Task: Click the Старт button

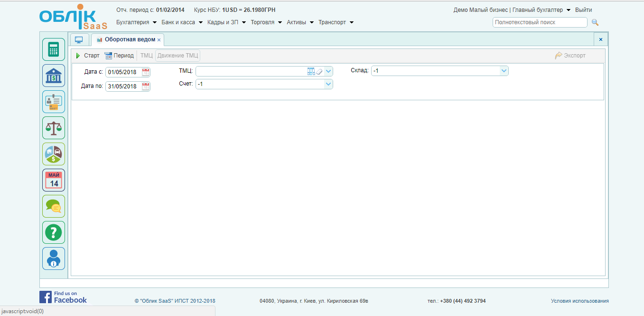Action: click(x=88, y=56)
